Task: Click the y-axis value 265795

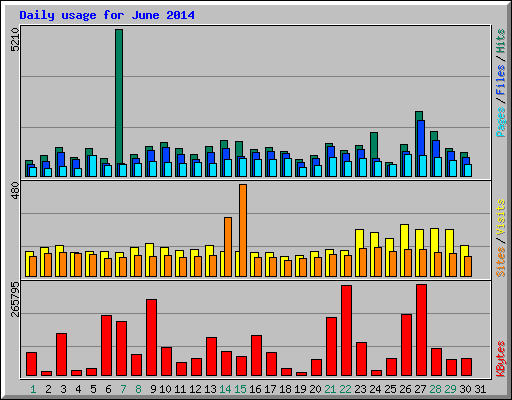Action: (x=15, y=299)
